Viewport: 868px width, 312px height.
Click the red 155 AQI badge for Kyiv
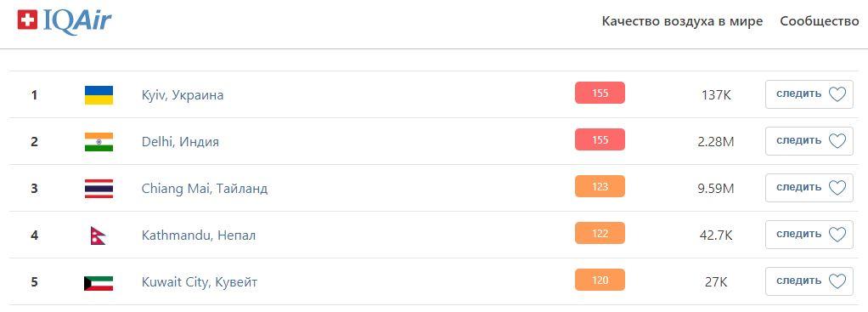(x=600, y=94)
